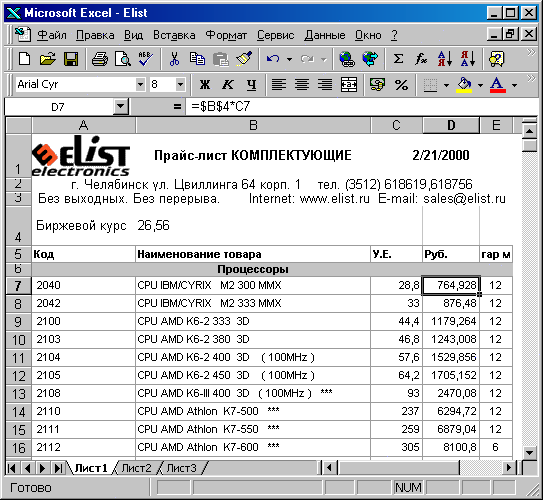Screen dimensions: 543x500
Task: Run the spelling check icon
Action: (x=146, y=59)
